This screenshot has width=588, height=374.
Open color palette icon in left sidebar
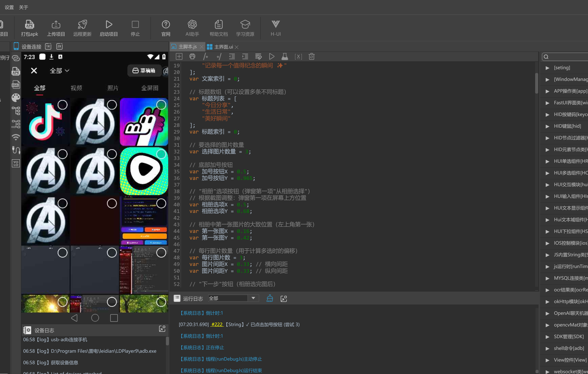pyautogui.click(x=16, y=98)
